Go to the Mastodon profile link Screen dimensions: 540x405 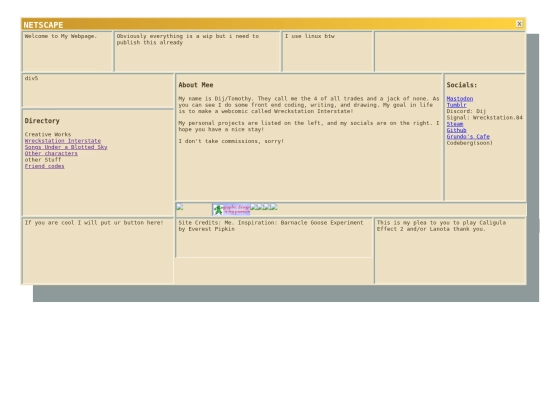point(460,98)
